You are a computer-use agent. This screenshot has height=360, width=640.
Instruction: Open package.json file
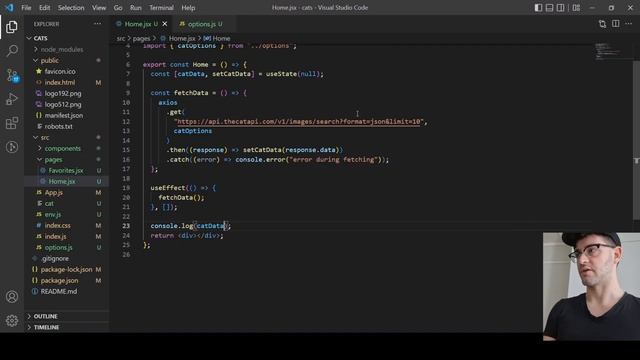point(67,281)
